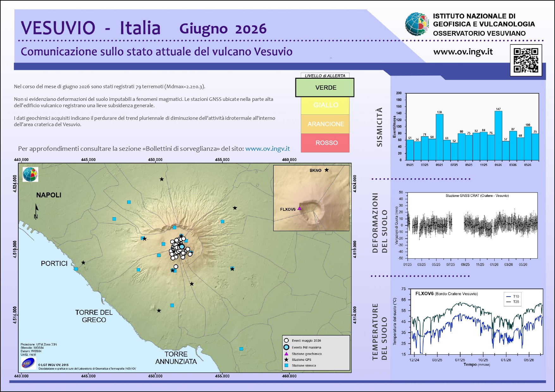Click the sentence reporting 79 terremoti in giugno 2026
Screen dimensions: 555x392
pos(109,86)
